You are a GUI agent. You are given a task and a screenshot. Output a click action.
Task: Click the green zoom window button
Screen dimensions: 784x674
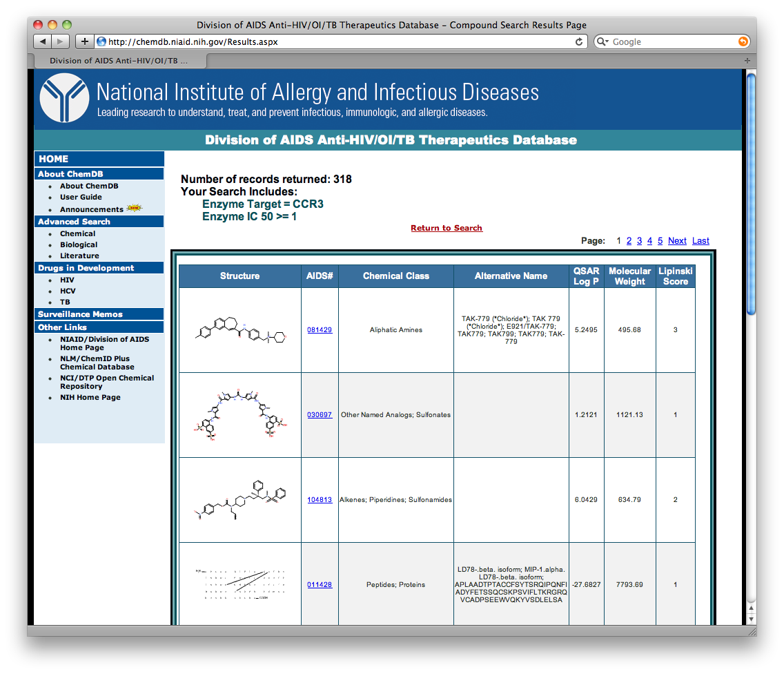point(67,25)
